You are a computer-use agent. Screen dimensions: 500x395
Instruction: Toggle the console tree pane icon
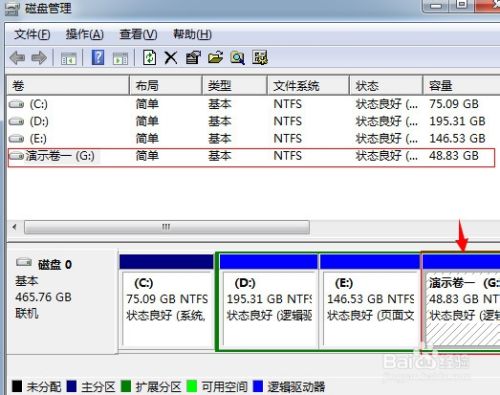[68, 59]
